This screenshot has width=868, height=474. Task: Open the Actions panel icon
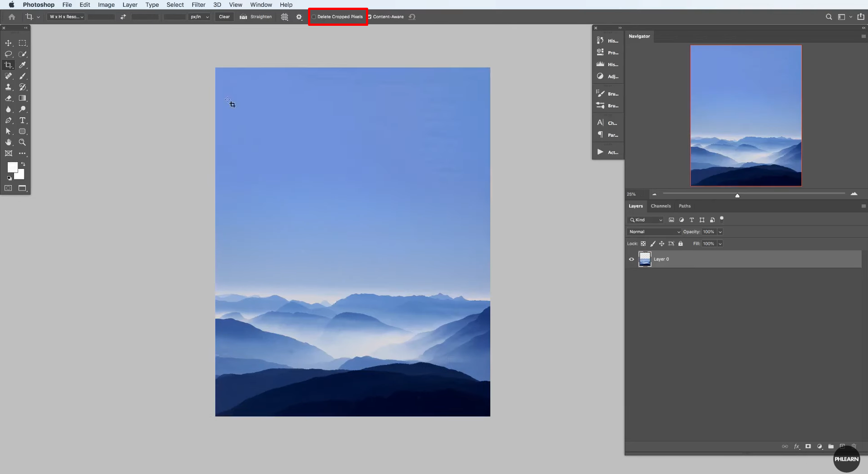point(600,152)
